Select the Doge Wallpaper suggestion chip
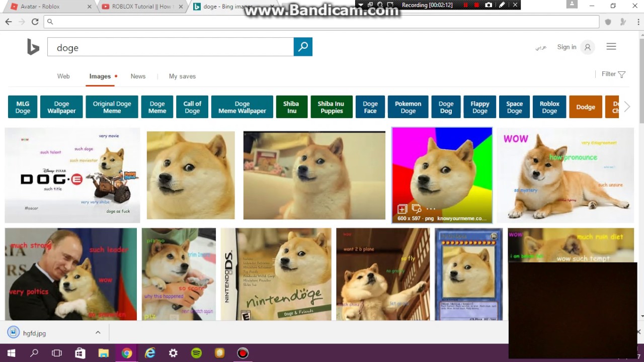This screenshot has height=362, width=644. tap(61, 107)
